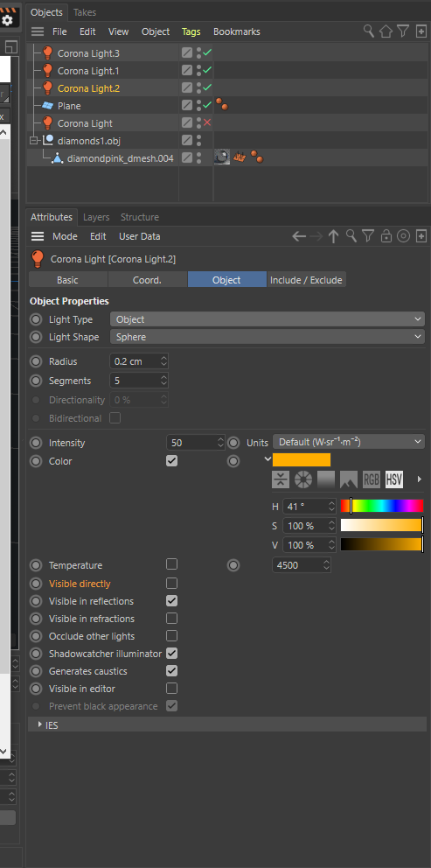The height and width of the screenshot is (868, 431).
Task: Uncheck Shadowcatcher illuminator checkbox
Action: pyautogui.click(x=172, y=654)
